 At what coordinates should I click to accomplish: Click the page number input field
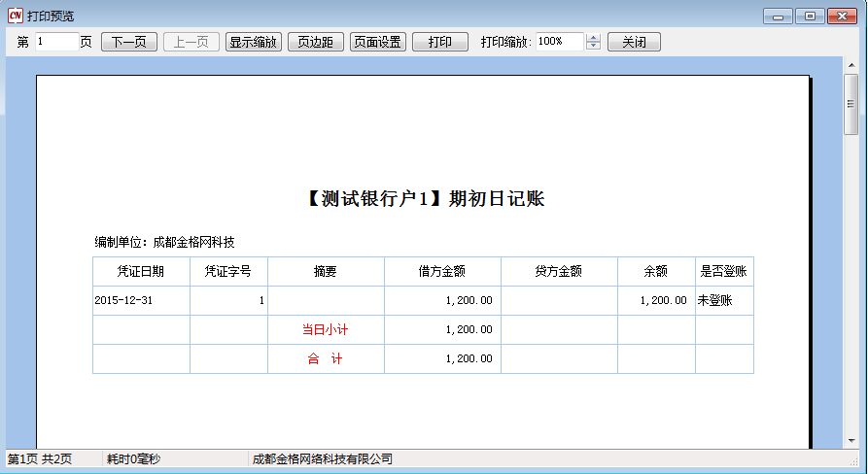click(56, 43)
